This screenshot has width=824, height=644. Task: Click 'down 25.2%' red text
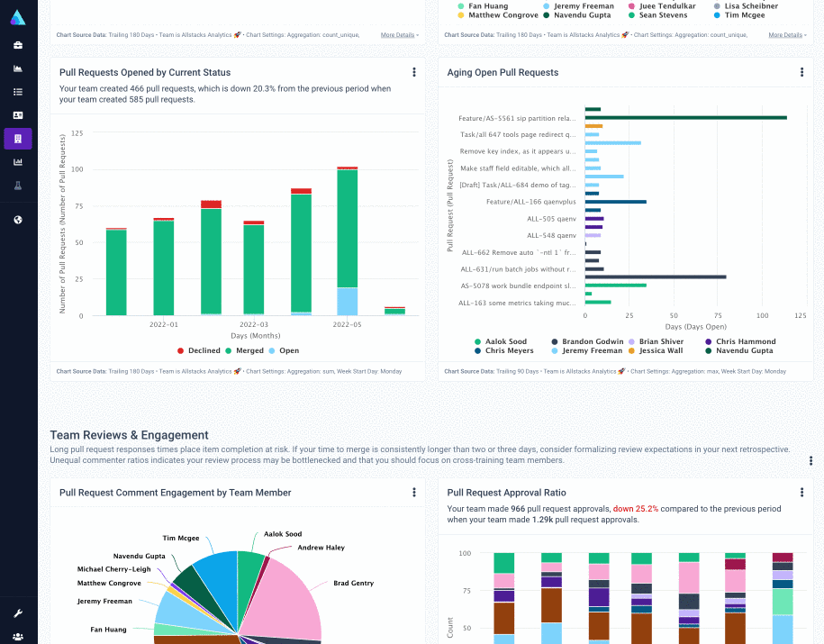tap(636, 509)
